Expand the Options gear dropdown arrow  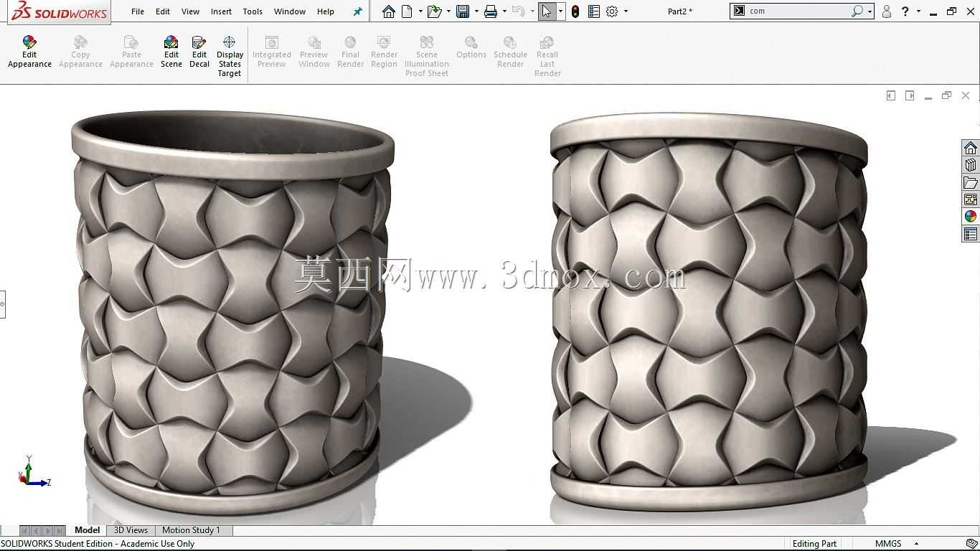tap(626, 11)
